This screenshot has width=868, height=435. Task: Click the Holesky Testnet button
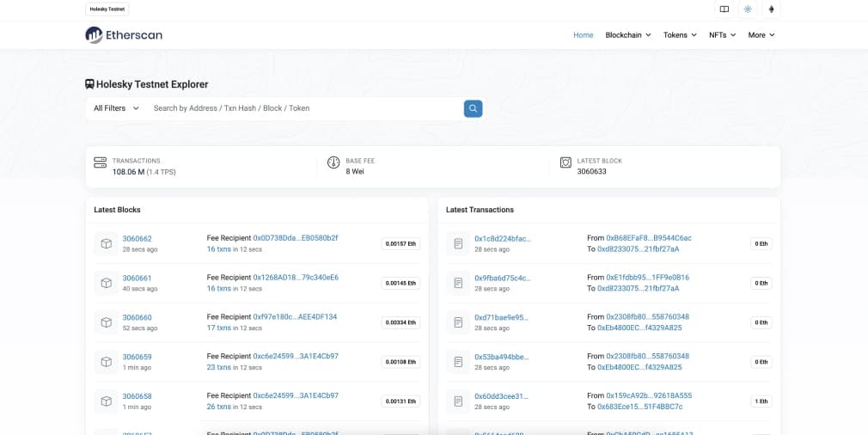107,9
